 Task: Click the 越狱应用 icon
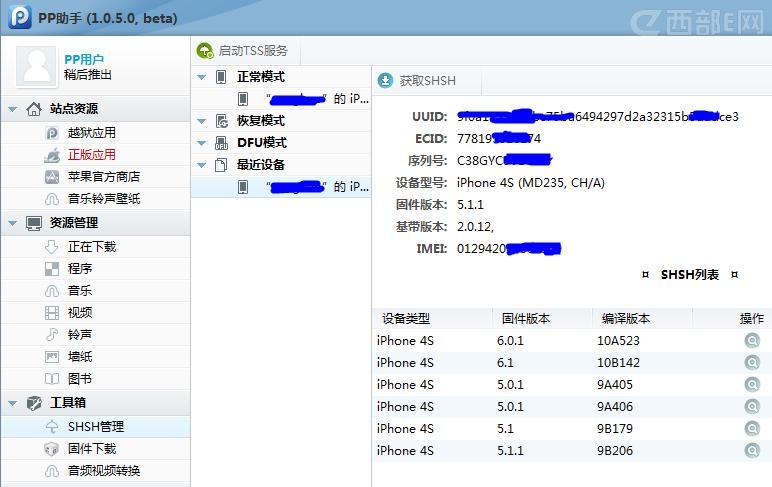click(x=52, y=133)
